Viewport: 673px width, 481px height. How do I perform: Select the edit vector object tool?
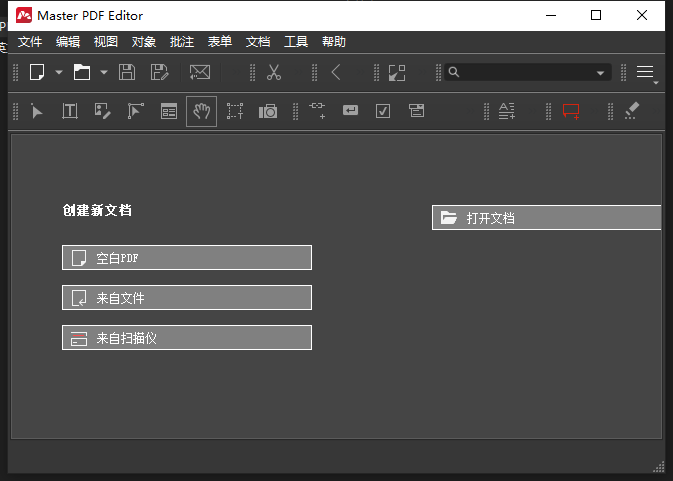136,111
